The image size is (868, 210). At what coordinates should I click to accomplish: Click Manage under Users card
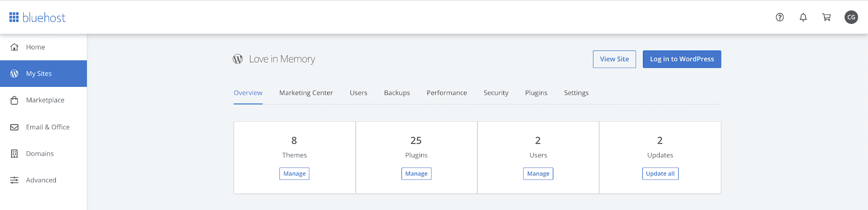(x=538, y=174)
